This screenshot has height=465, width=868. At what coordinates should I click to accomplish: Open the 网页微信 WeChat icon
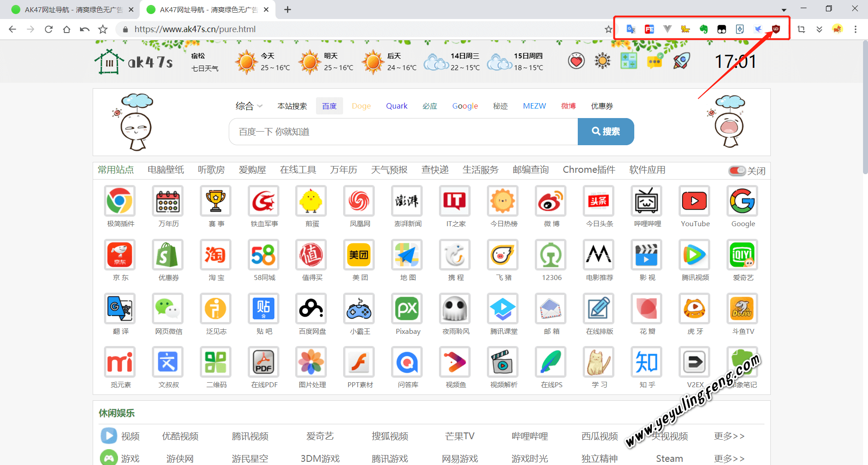coord(168,308)
